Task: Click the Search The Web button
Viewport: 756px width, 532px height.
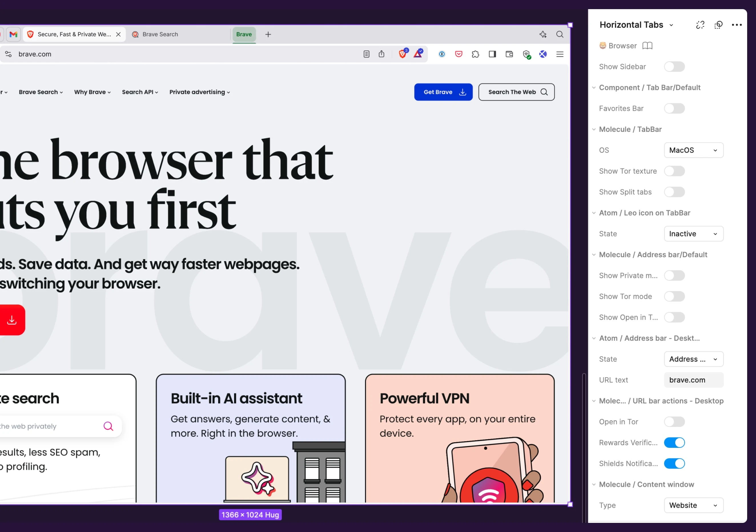Action: tap(516, 92)
